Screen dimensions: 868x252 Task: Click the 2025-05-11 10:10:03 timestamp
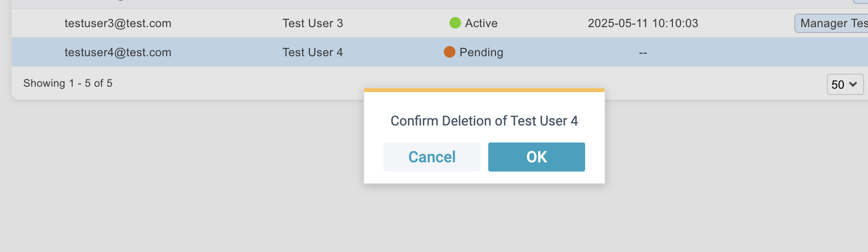(x=643, y=23)
